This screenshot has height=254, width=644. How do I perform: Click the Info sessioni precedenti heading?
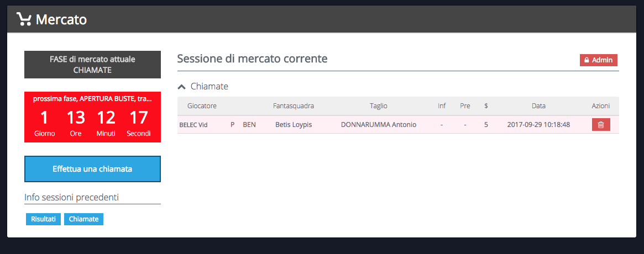72,197
